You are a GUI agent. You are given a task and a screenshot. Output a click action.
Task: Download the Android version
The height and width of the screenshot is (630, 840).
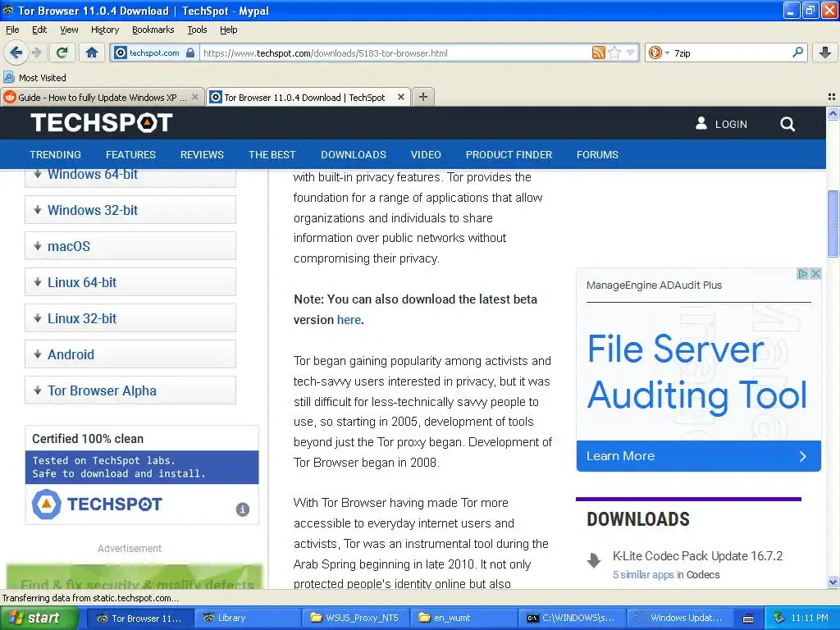130,354
